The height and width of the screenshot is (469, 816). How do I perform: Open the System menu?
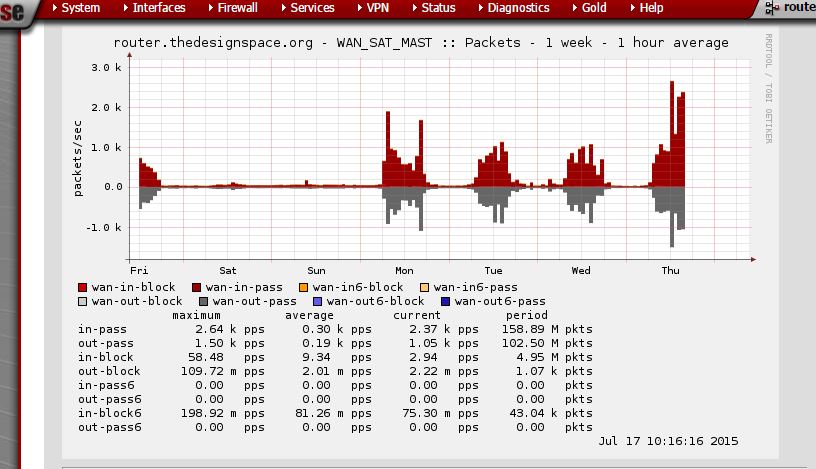coord(80,8)
